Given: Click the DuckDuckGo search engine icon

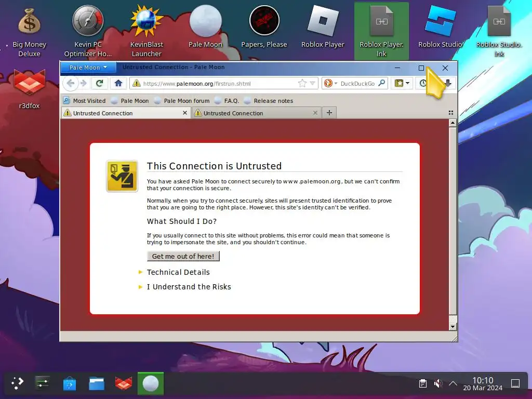Looking at the screenshot, I should click(328, 84).
